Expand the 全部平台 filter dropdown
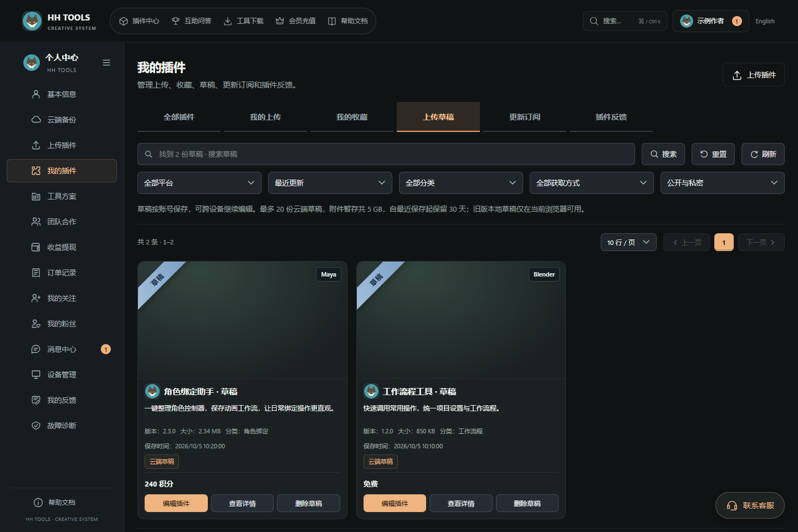This screenshot has height=532, width=798. (x=199, y=183)
